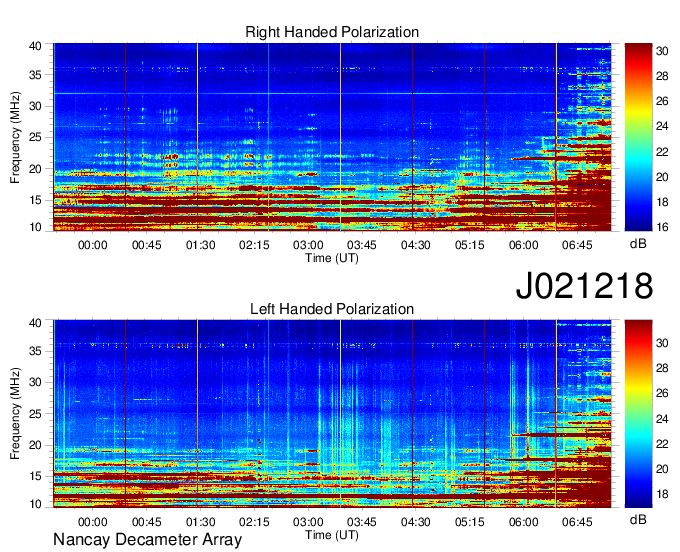
Task: Click the "00:00" time tick of the lower plot
Action: (x=92, y=522)
